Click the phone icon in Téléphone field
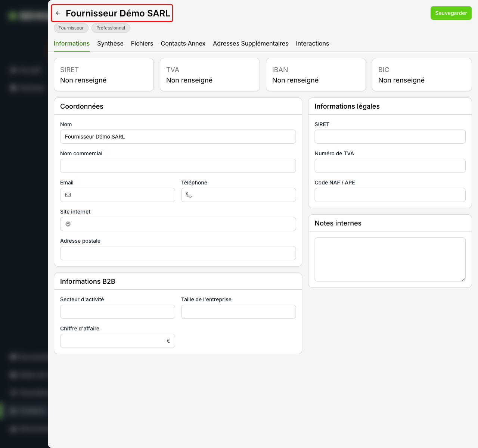The height and width of the screenshot is (448, 478). coord(189,195)
